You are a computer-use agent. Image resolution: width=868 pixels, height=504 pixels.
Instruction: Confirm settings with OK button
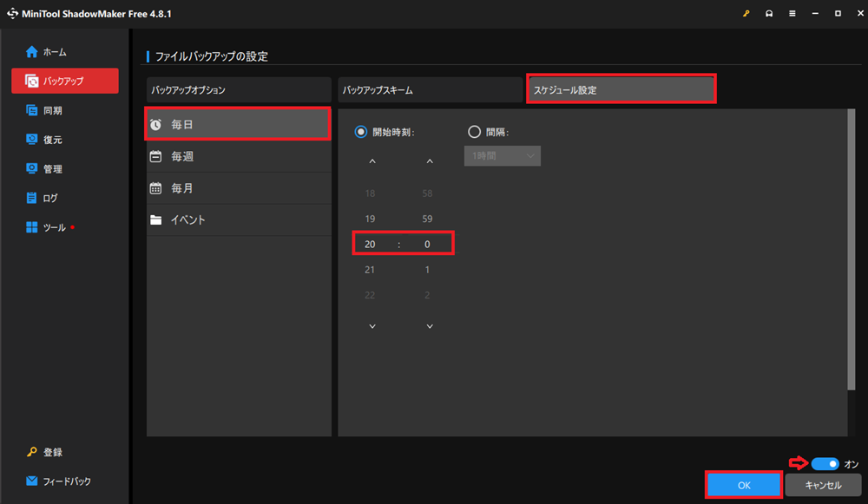coord(744,485)
